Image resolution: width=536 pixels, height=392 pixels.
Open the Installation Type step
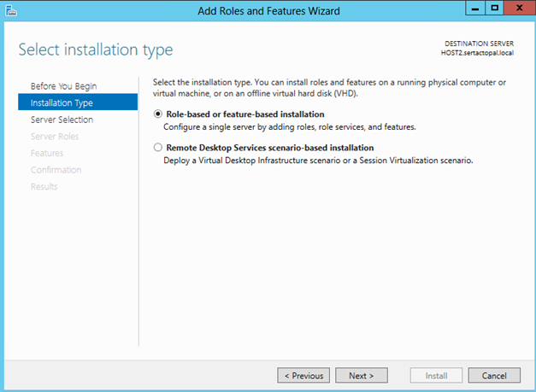click(x=62, y=103)
